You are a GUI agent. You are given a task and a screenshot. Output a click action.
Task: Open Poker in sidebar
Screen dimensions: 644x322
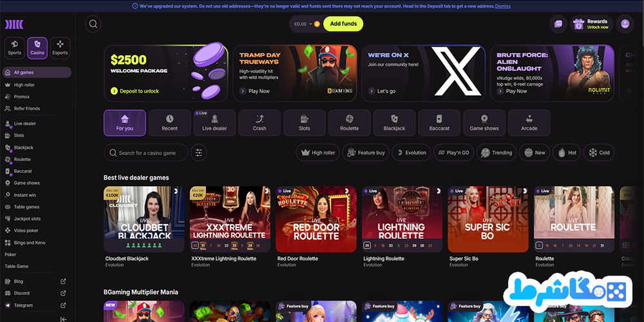37,254
